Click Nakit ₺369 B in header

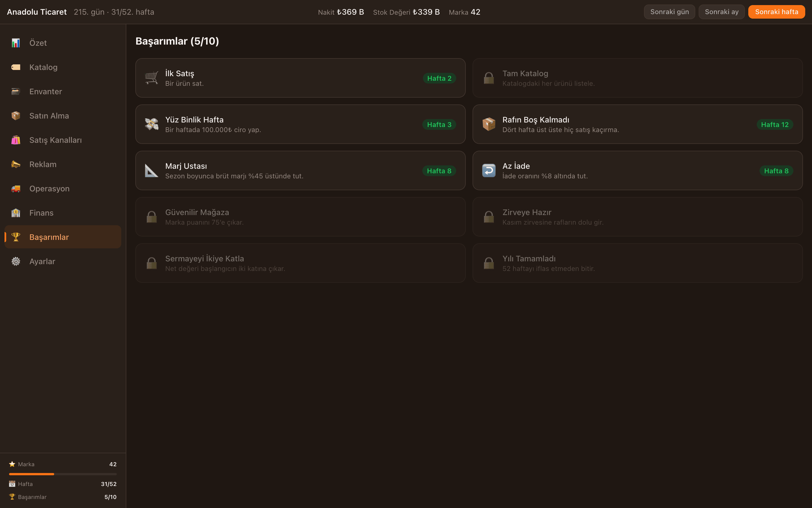[341, 12]
